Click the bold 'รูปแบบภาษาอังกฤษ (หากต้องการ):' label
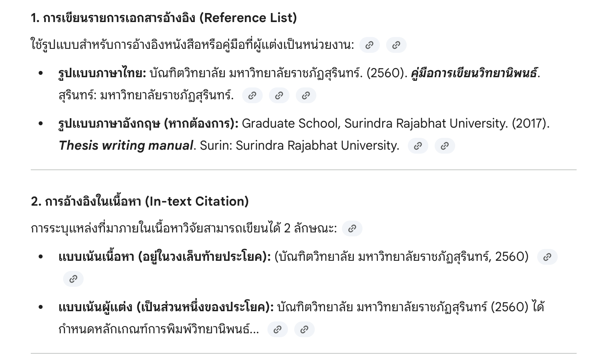Screen dimensions: 594x364 pyautogui.click(x=148, y=124)
